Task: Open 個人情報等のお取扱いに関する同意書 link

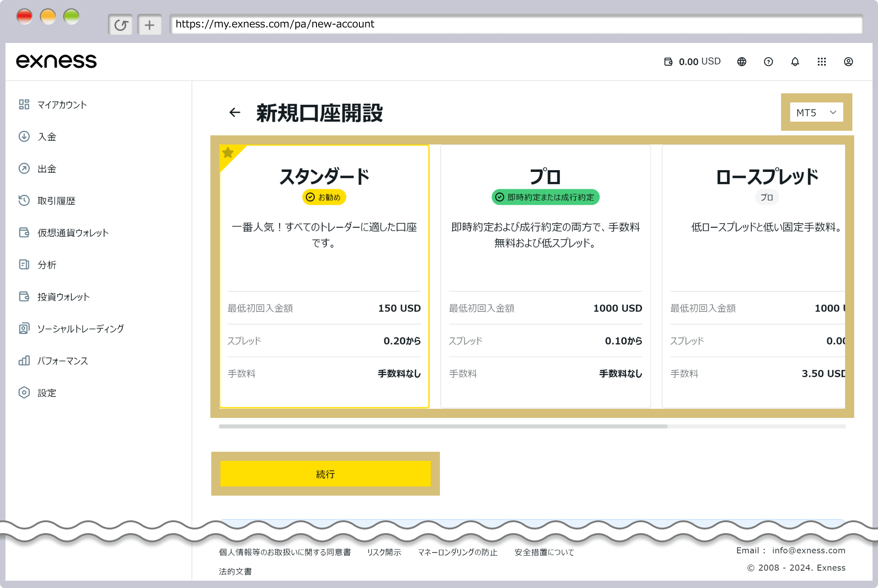Action: tap(285, 552)
